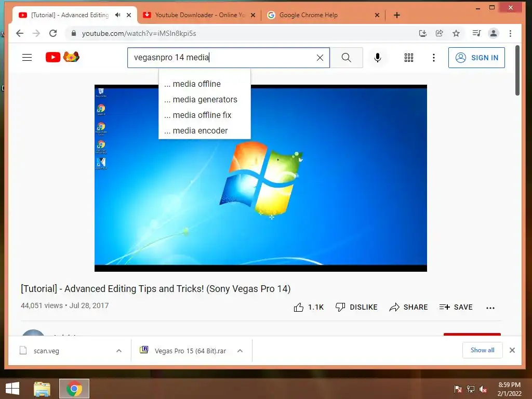This screenshot has height=399, width=532.
Task: Open a new Chrome tab
Action: pyautogui.click(x=396, y=15)
